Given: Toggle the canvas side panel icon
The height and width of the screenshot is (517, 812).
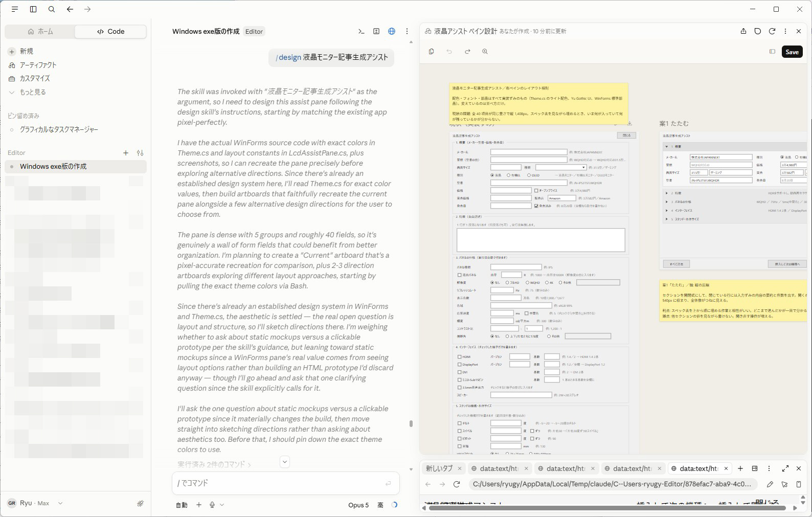Looking at the screenshot, I should [x=772, y=52].
